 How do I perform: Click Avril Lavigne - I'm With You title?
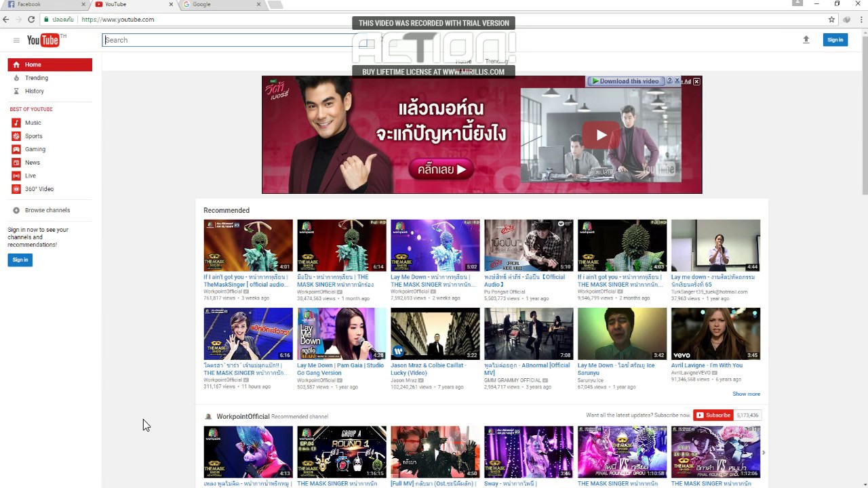(x=707, y=365)
